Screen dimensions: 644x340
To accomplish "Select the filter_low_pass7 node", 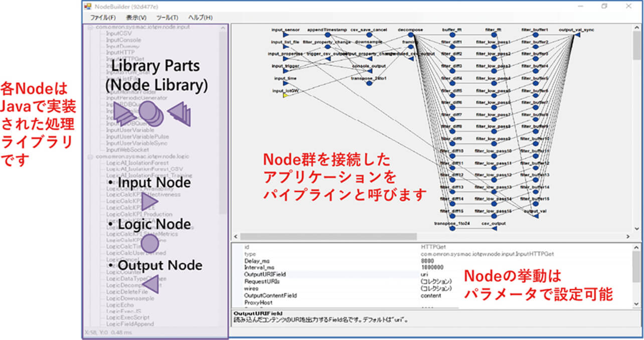I will pyautogui.click(x=494, y=119).
